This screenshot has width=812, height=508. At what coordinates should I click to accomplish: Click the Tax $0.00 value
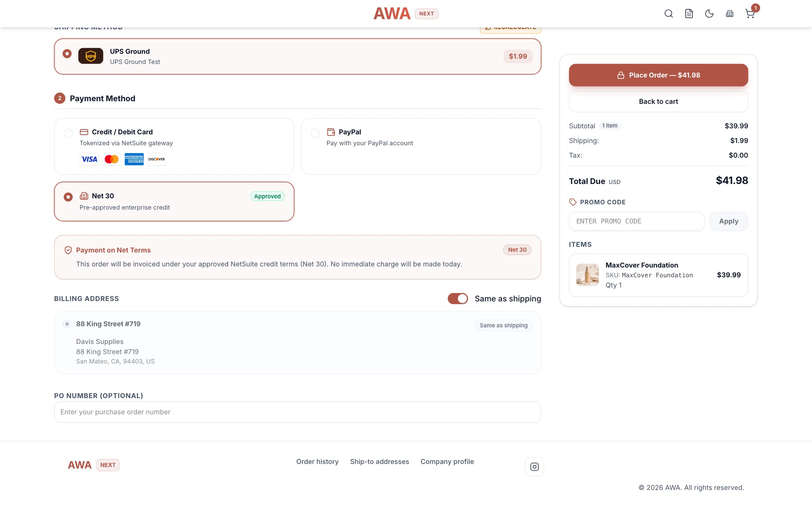point(738,155)
